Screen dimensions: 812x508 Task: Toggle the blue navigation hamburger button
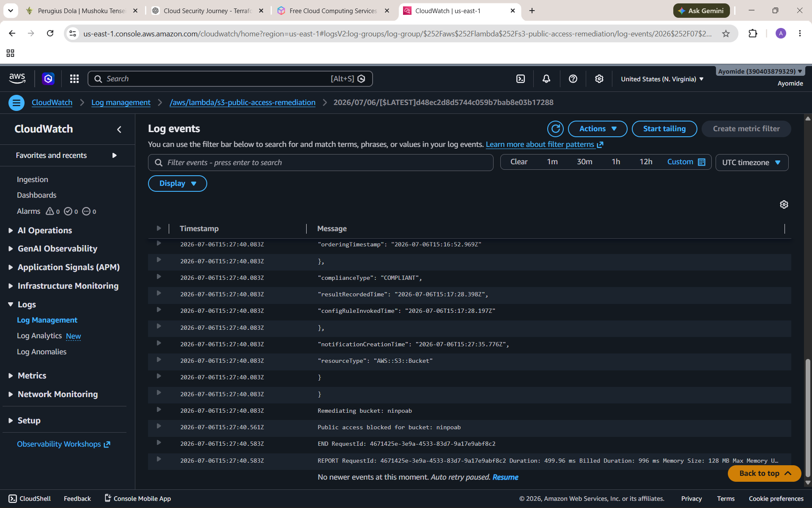pos(16,102)
